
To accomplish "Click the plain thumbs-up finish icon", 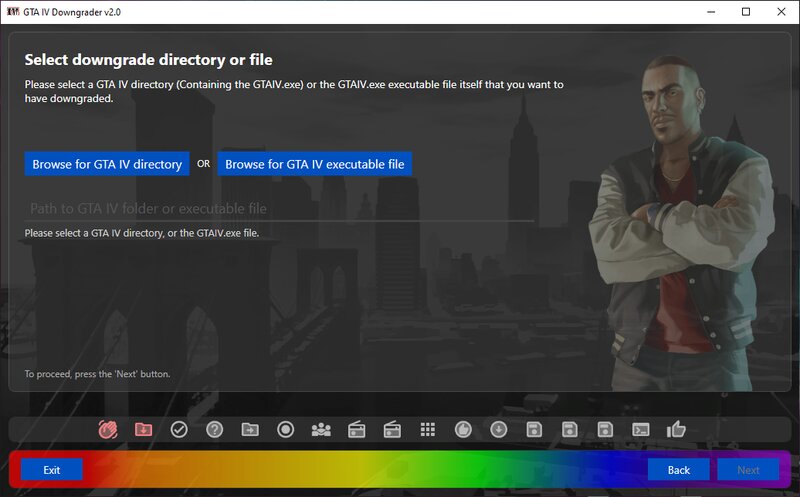I will coord(677,429).
